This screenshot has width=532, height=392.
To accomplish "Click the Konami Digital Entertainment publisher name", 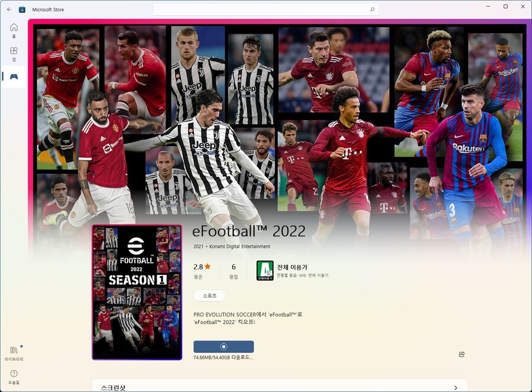I will click(239, 247).
